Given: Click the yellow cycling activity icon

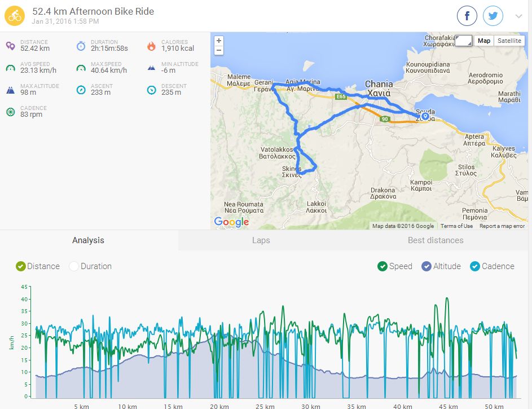Looking at the screenshot, I should pos(15,16).
